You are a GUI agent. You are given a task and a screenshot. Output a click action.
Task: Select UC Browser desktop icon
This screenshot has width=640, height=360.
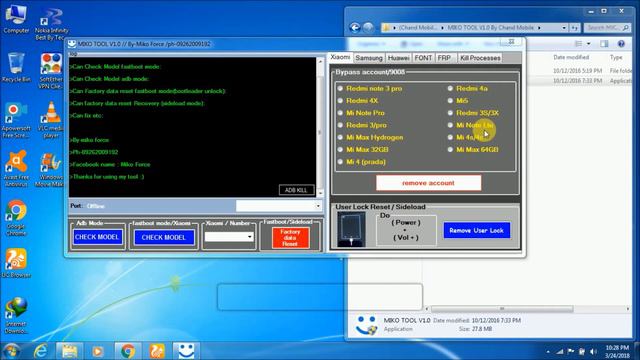coord(16,263)
